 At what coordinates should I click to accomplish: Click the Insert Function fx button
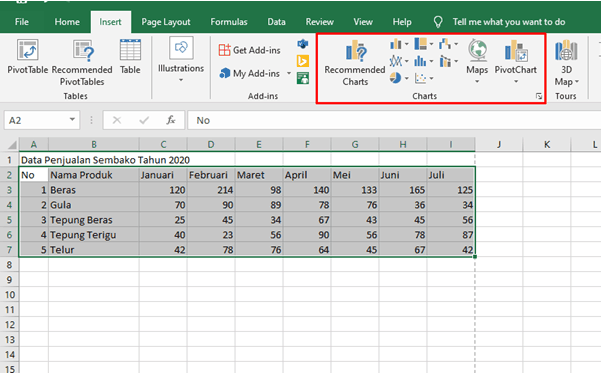point(171,120)
